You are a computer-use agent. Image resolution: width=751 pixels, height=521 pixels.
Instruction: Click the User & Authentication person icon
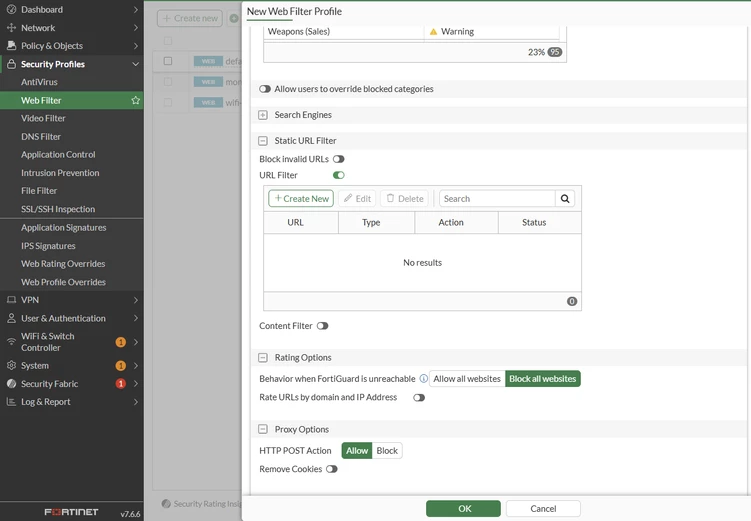(x=11, y=318)
